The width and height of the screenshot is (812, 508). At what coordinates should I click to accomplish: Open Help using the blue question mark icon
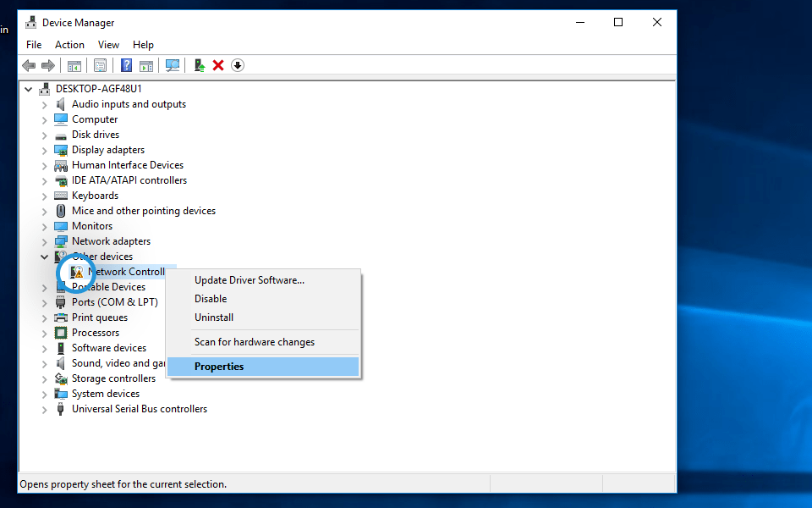126,65
